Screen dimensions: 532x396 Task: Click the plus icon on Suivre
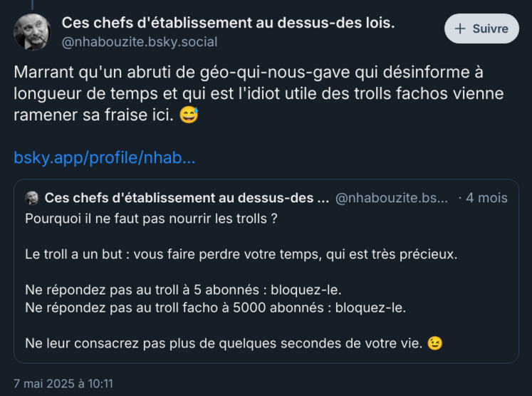[x=460, y=28]
